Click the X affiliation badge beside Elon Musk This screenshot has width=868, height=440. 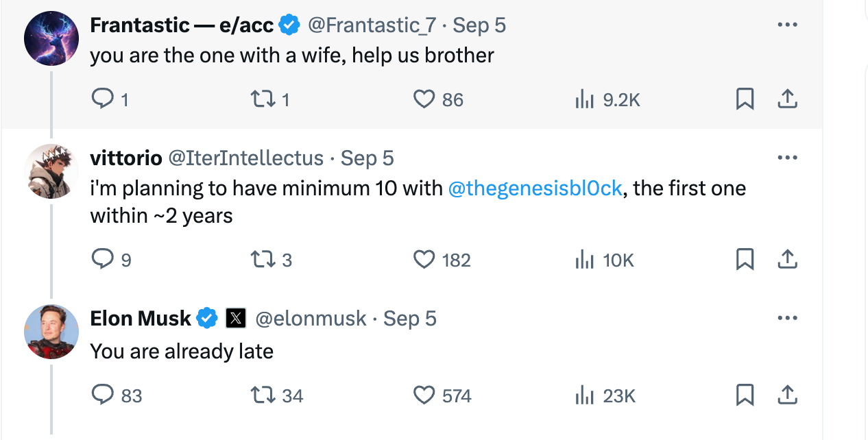pyautogui.click(x=236, y=319)
